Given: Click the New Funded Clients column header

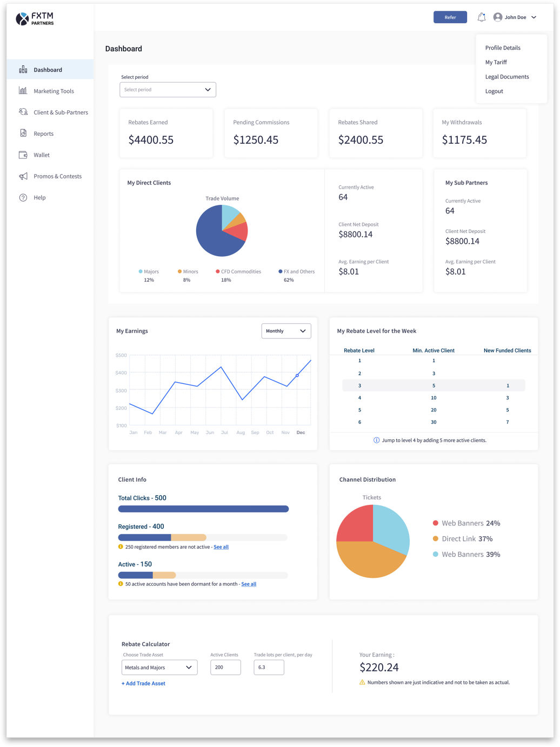Looking at the screenshot, I should pyautogui.click(x=507, y=350).
